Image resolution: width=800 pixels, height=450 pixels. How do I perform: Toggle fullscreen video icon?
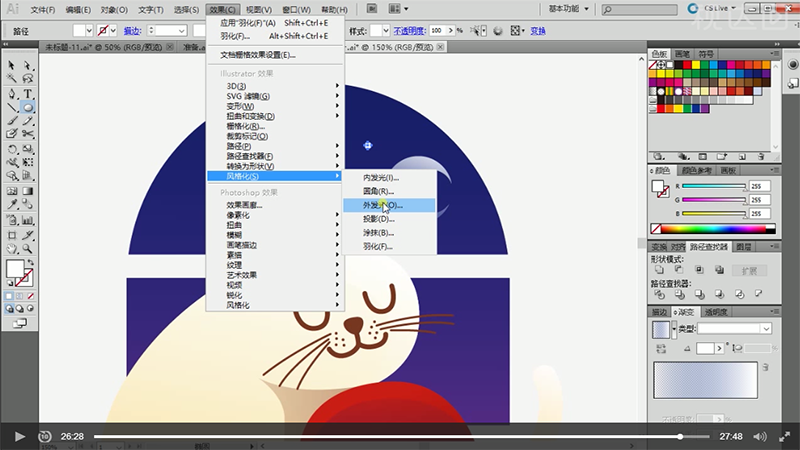click(785, 437)
